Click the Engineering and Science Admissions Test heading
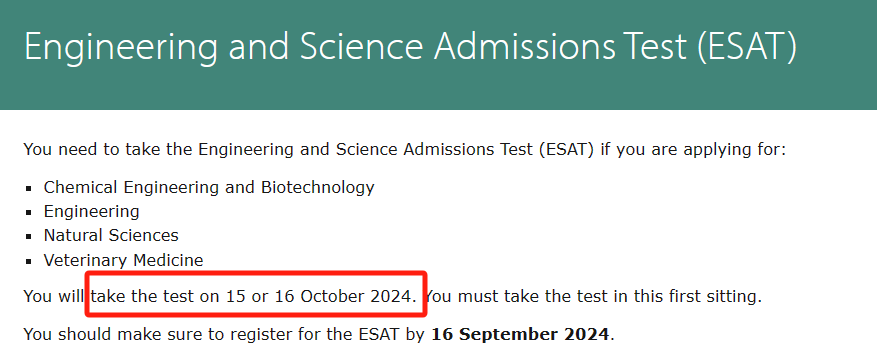Viewport: 877px width, 364px height. click(x=411, y=47)
